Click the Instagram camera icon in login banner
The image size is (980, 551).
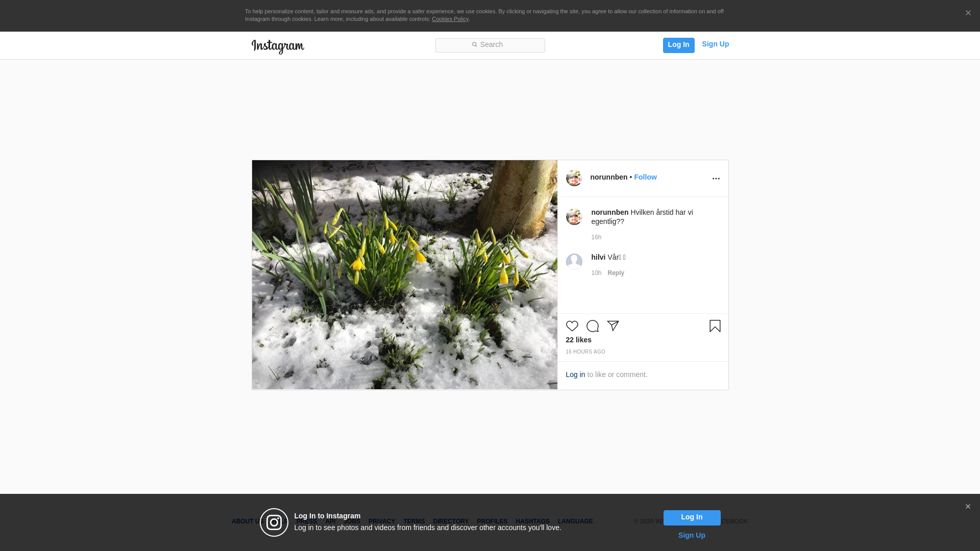pyautogui.click(x=274, y=522)
